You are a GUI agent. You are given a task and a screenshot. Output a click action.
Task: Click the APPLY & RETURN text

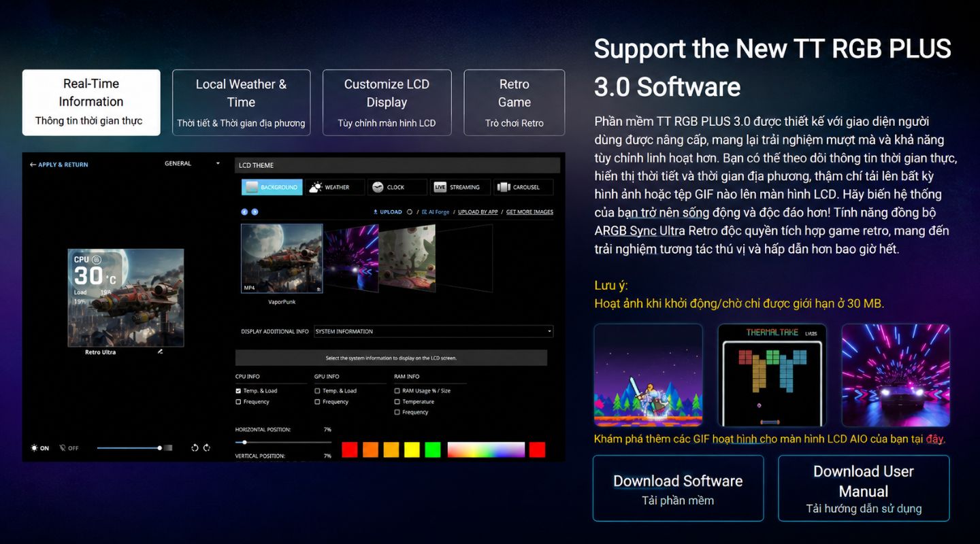click(63, 165)
